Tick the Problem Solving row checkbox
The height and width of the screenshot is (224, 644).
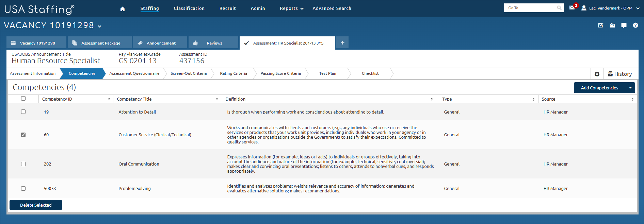tap(23, 188)
